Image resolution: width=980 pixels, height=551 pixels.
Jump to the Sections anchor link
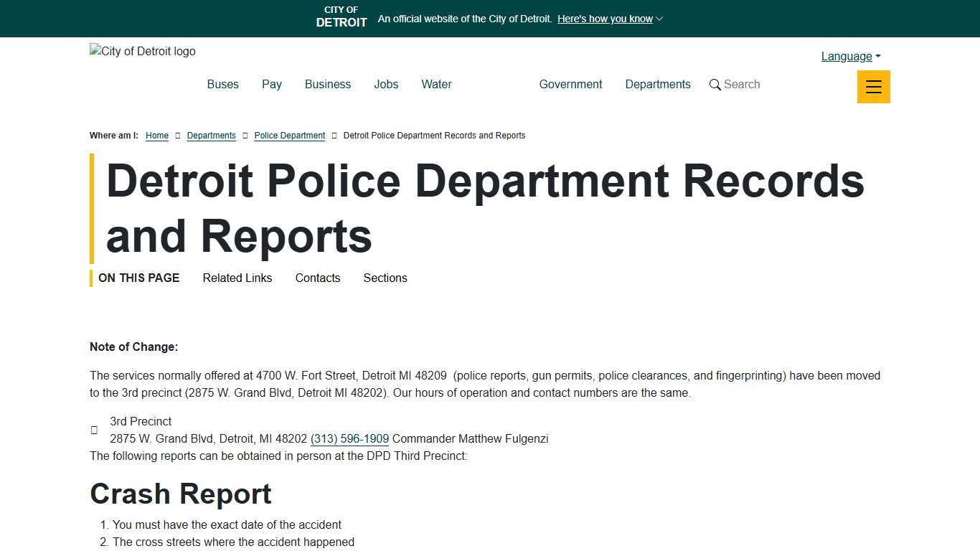385,278
